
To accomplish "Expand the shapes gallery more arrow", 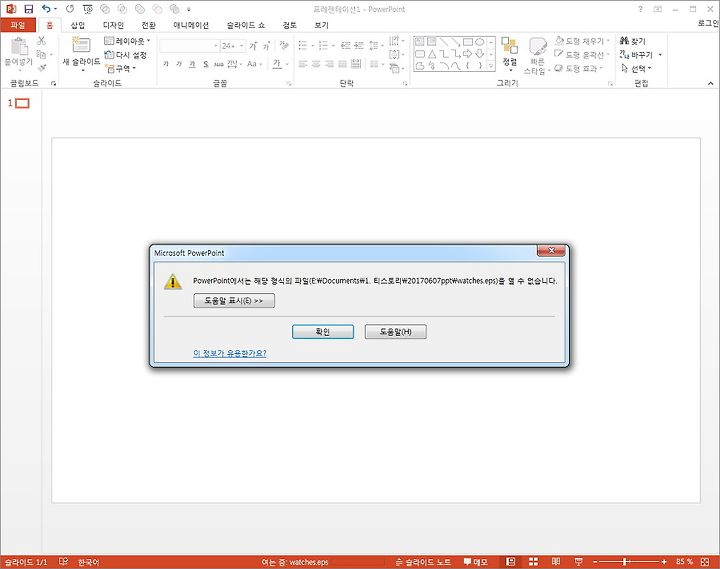I will coord(491,66).
